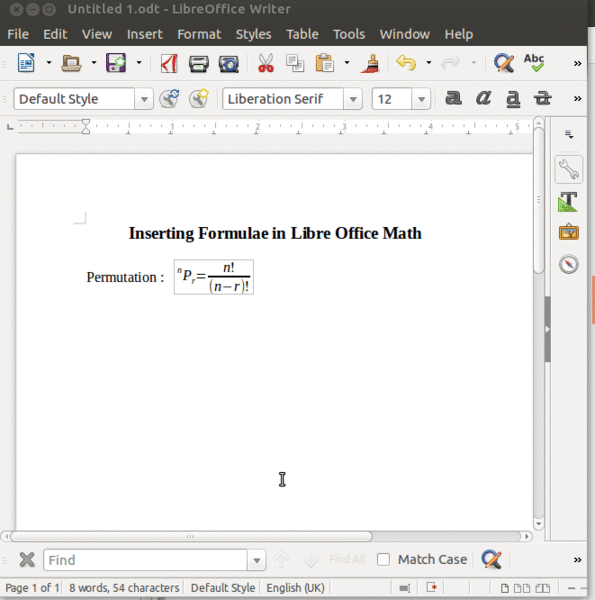
Task: Open the Tools menu
Action: pos(349,34)
